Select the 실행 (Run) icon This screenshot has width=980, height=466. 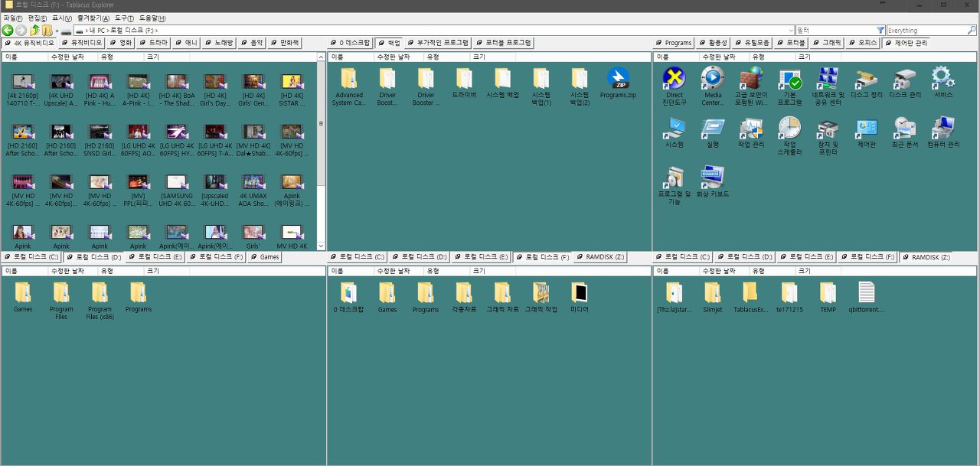coord(713,128)
